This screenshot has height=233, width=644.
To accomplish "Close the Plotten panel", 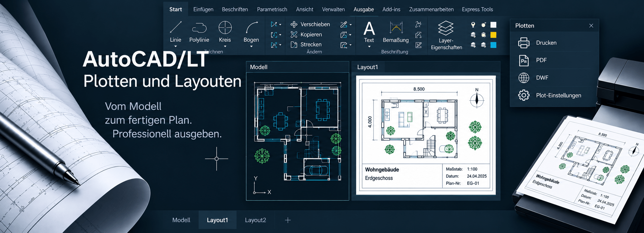I will click(x=591, y=26).
